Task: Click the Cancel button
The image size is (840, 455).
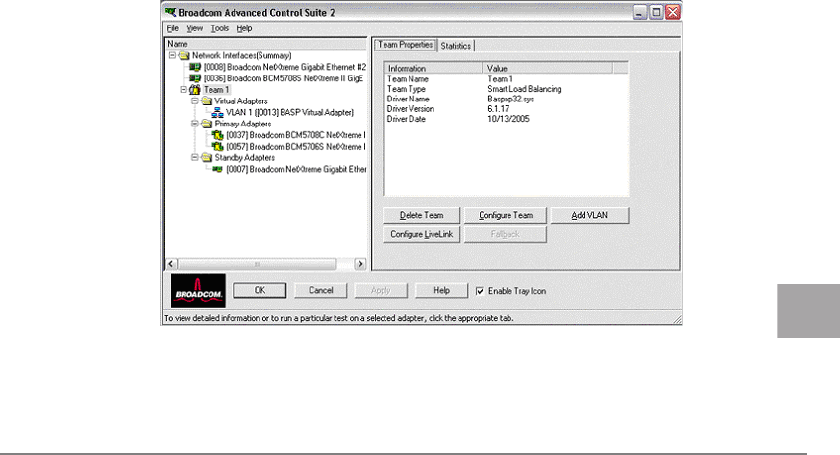Action: (x=321, y=290)
